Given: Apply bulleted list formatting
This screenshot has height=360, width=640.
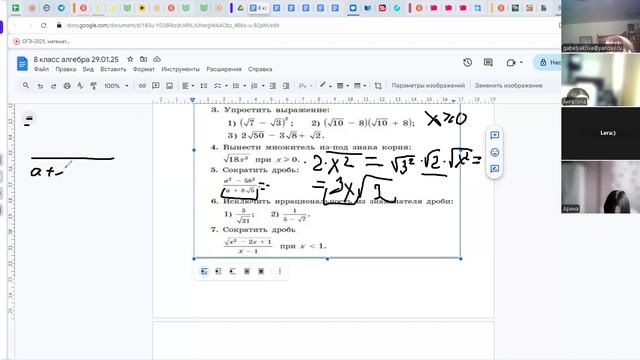Looking at the screenshot, I should 236,86.
